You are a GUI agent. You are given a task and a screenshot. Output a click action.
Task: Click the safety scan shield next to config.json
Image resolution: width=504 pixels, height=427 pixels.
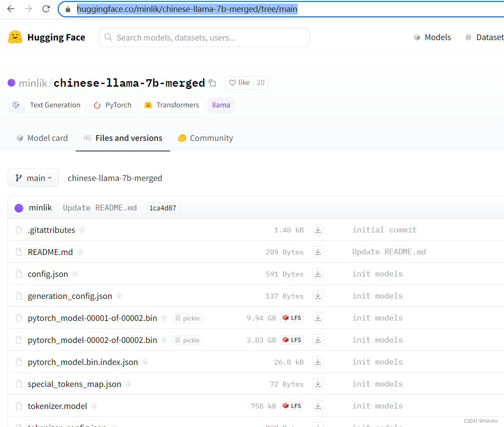(x=75, y=274)
